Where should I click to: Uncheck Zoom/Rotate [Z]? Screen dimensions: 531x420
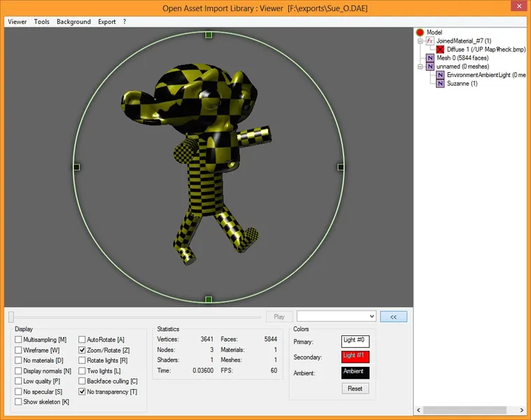(82, 350)
